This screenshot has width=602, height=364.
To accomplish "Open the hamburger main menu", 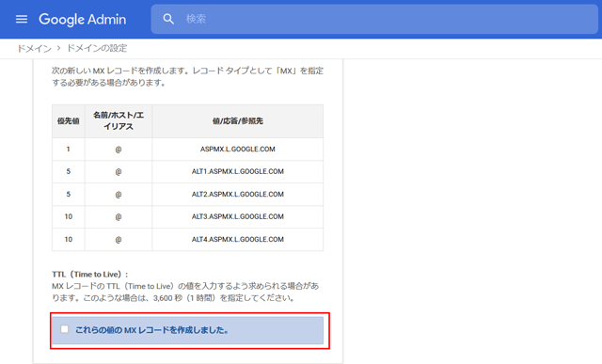I will (x=22, y=19).
